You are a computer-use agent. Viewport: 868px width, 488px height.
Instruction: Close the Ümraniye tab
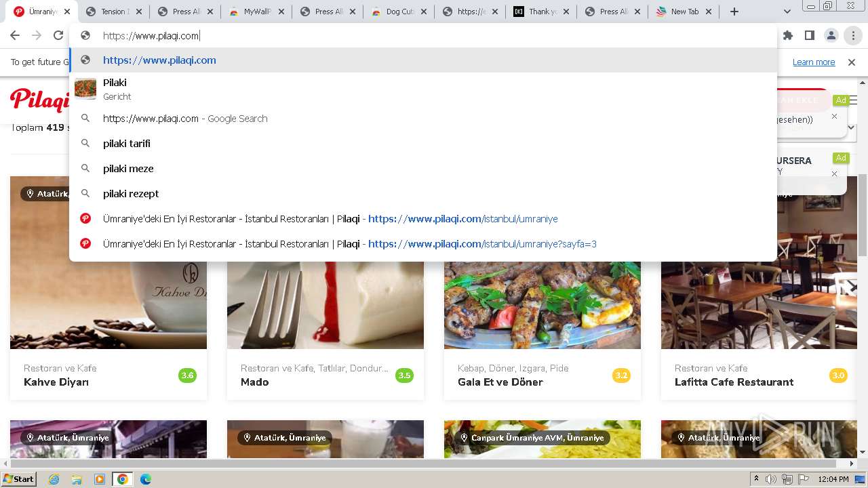click(67, 12)
